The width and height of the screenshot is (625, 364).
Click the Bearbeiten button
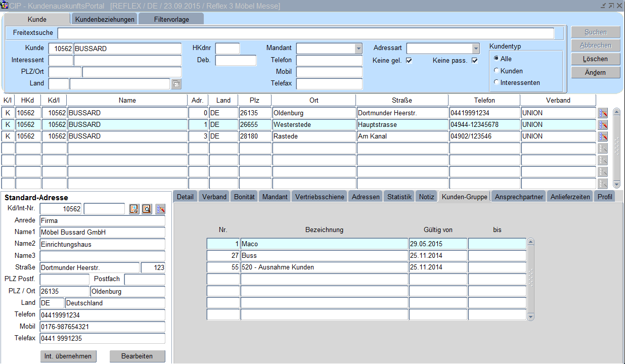tap(137, 356)
